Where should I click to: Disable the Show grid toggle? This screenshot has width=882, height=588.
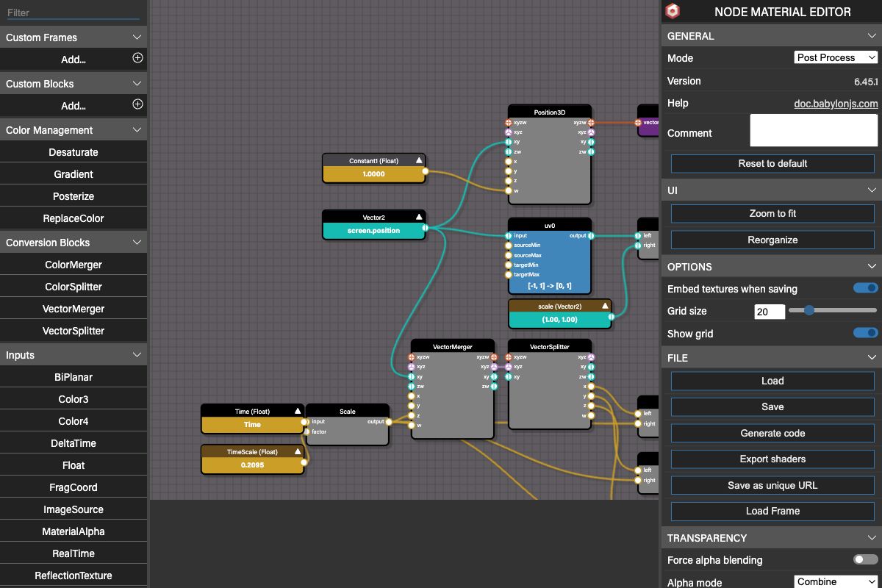click(x=866, y=333)
